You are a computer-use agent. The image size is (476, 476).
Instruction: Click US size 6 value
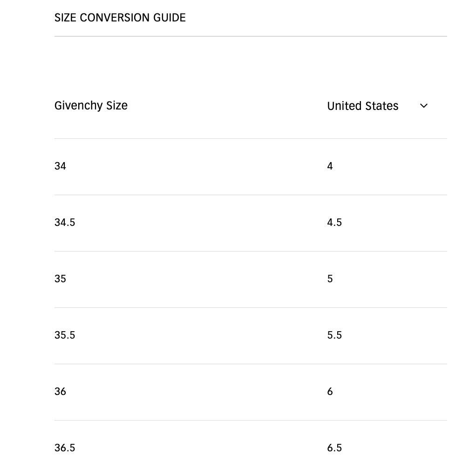pos(330,392)
